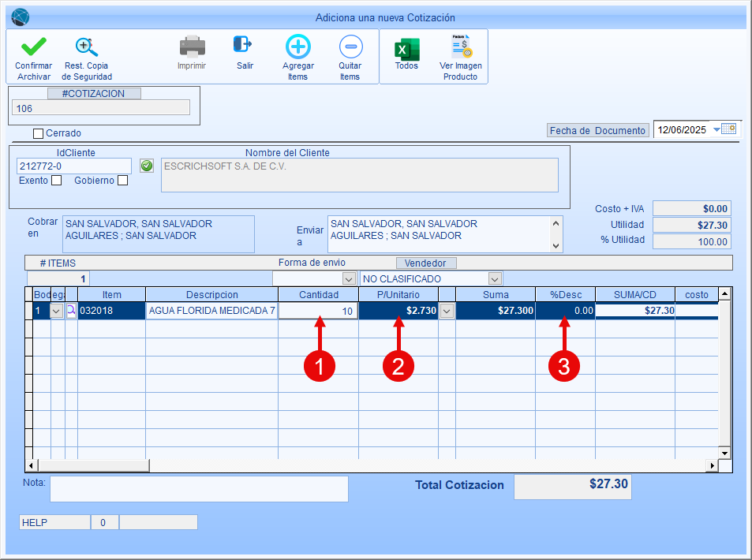Click the Confirmar Archivar green checkmark icon

point(34,47)
